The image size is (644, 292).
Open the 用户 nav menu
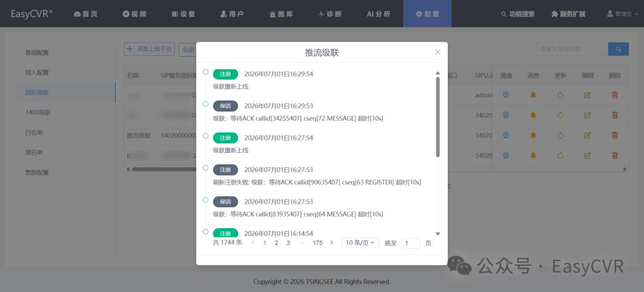point(232,14)
